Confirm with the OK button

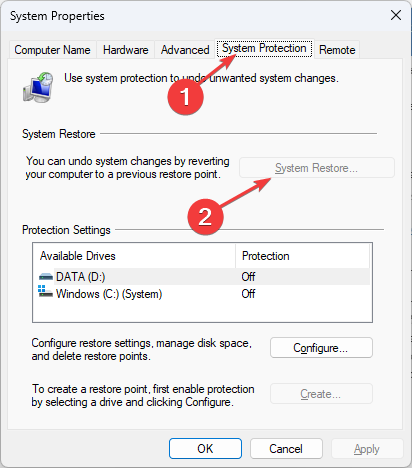point(205,449)
